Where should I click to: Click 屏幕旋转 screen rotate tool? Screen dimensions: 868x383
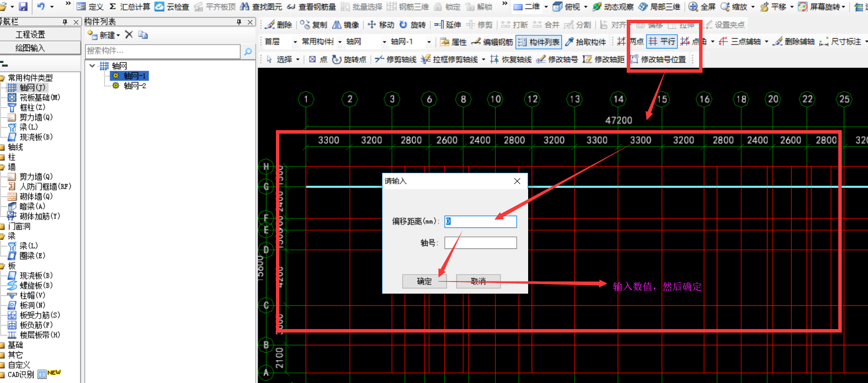click(819, 6)
